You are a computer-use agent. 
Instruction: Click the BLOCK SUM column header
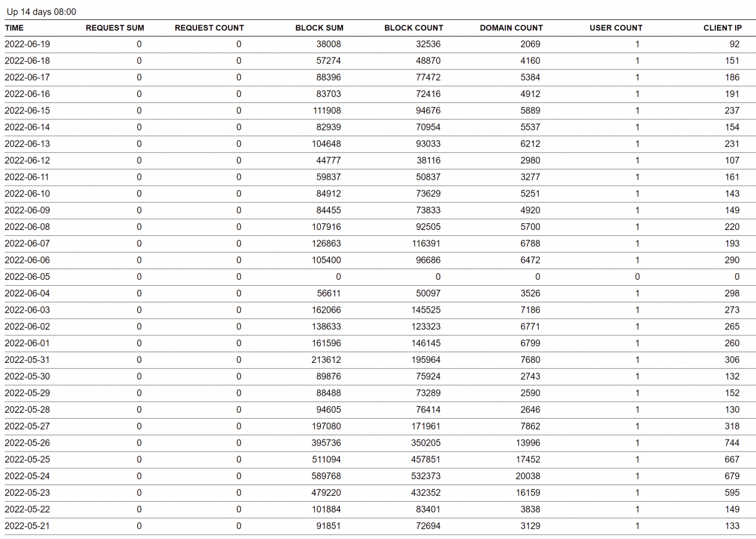click(318, 28)
